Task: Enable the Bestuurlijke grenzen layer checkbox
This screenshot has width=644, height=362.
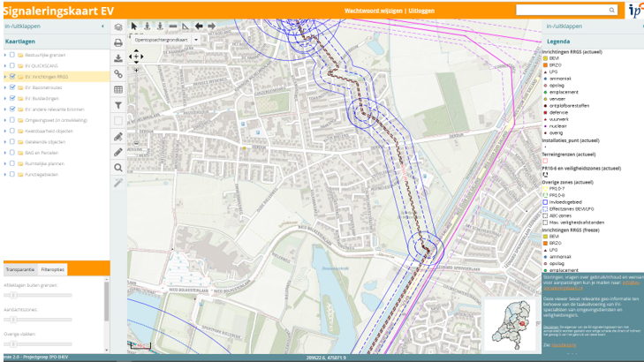Action: pyautogui.click(x=11, y=55)
